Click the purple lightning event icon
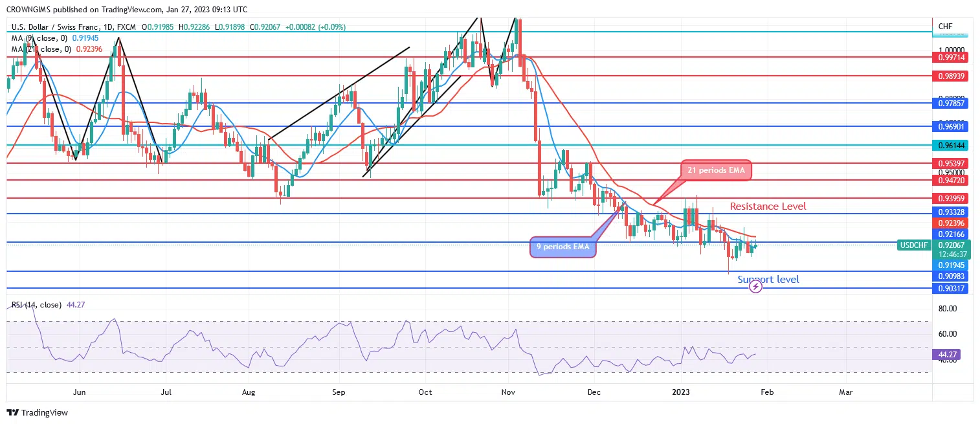Image resolution: width=980 pixels, height=424 pixels. 755,286
